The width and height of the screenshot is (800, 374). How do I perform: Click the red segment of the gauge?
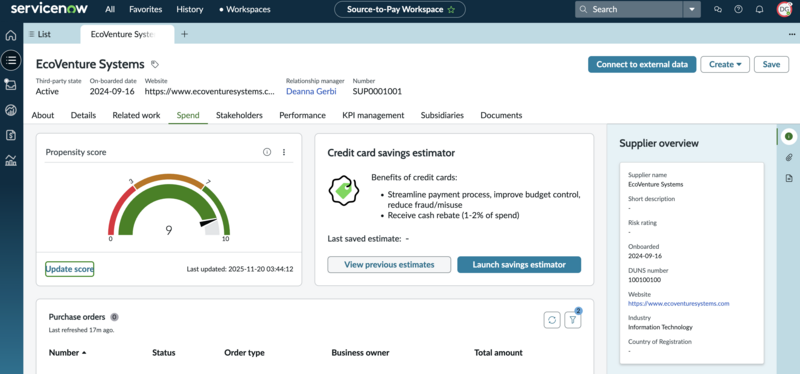point(119,208)
